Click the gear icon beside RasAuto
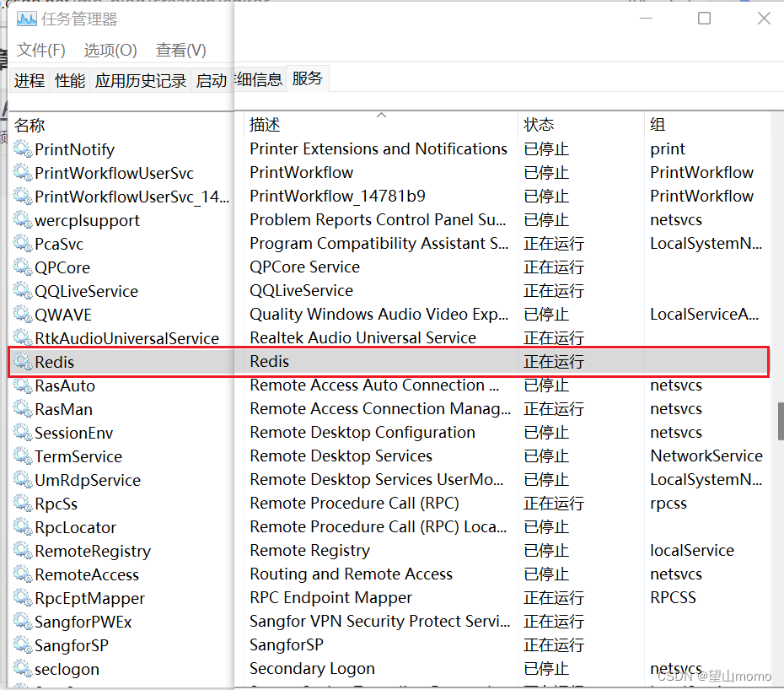The width and height of the screenshot is (784, 690). tap(23, 385)
